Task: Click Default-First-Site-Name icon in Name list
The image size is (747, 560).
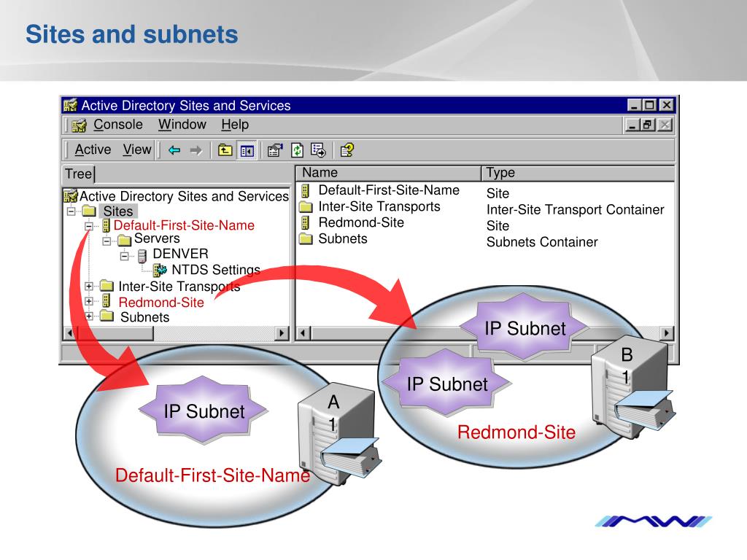Action: (x=306, y=191)
